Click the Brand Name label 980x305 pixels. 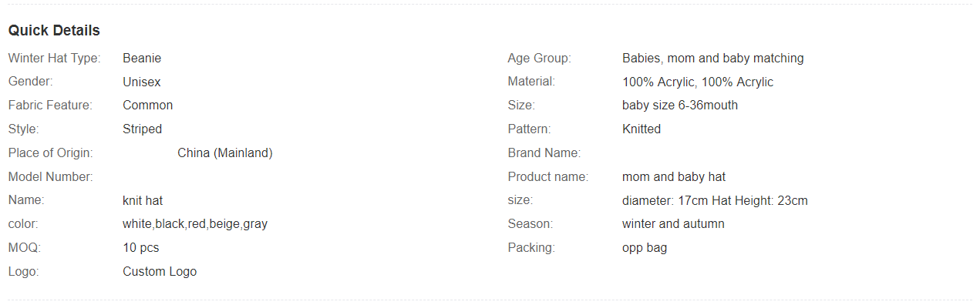click(544, 152)
